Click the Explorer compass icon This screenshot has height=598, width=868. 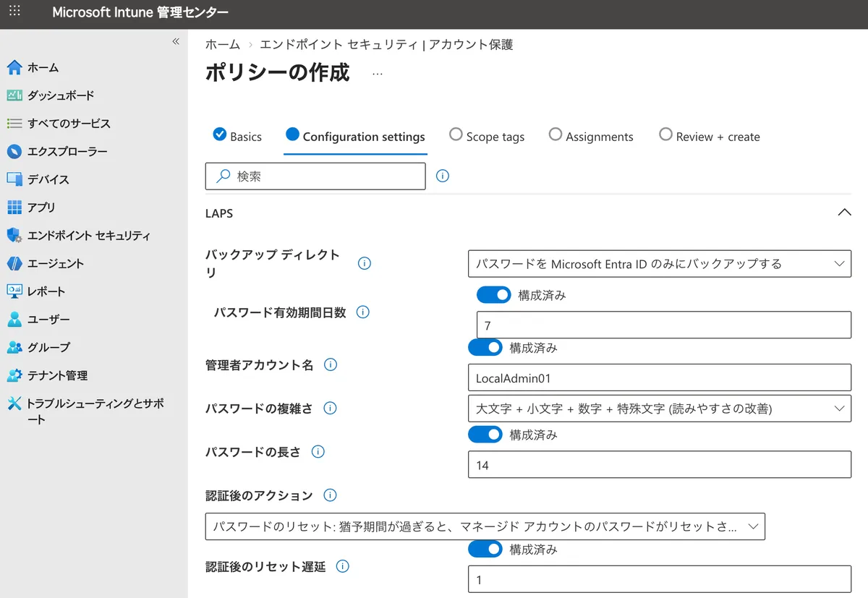14,152
